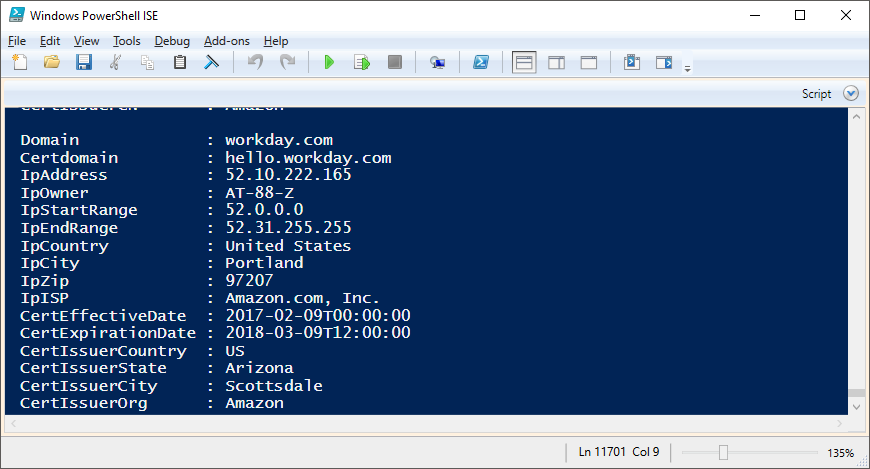Click the 2018-03-09T12:00:00 expiration date
Image resolution: width=870 pixels, height=469 pixels.
(x=318, y=332)
